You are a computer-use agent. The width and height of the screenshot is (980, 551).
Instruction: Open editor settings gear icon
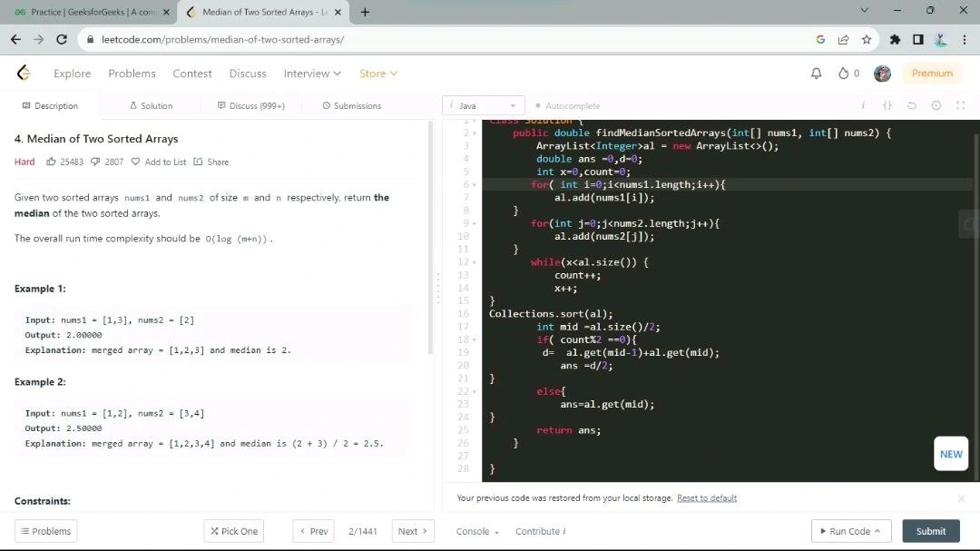click(x=936, y=105)
